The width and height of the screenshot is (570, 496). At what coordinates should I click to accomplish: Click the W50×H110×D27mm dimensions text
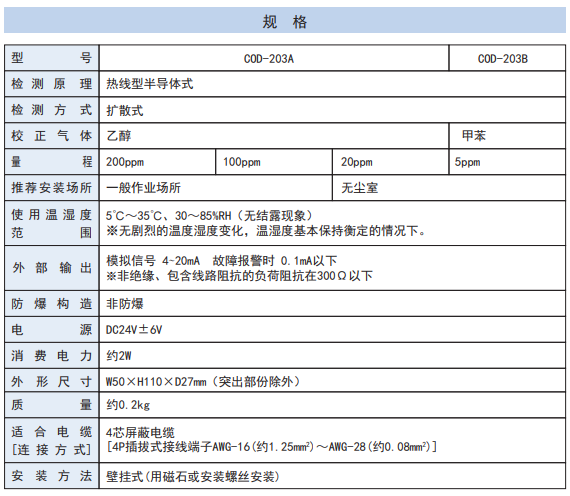pos(156,382)
